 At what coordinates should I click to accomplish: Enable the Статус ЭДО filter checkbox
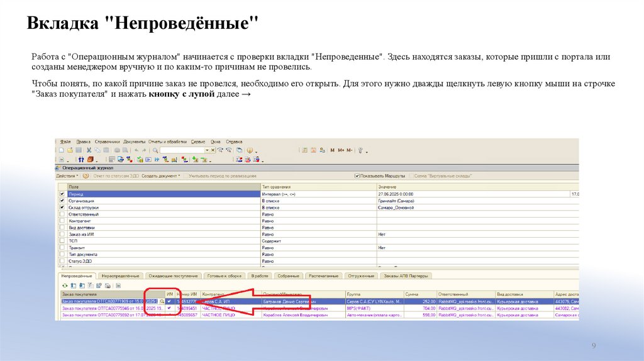62,261
